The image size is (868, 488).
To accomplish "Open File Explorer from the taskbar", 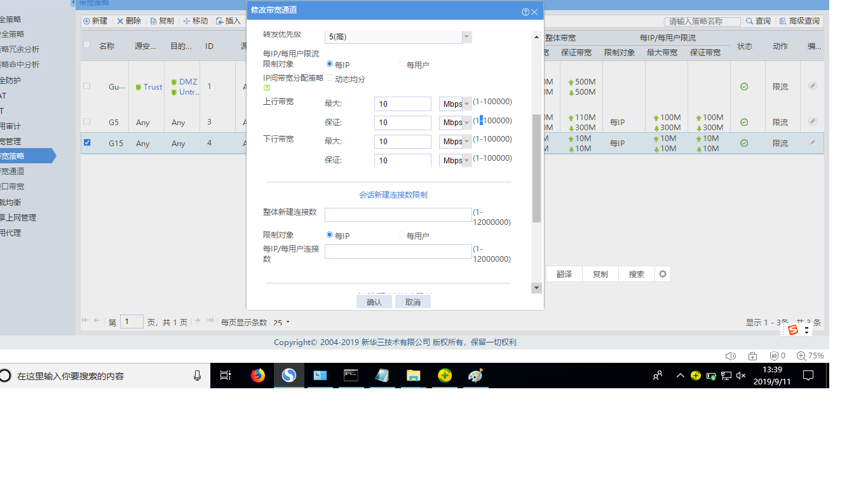I will (x=413, y=376).
